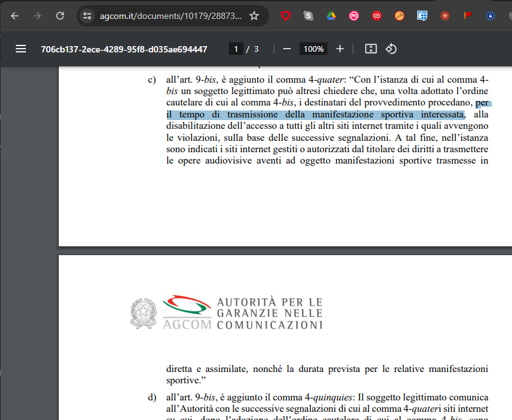Screen dimensions: 512x420
Task: Open the dark red crossed-hammers extension
Action: [x=445, y=16]
